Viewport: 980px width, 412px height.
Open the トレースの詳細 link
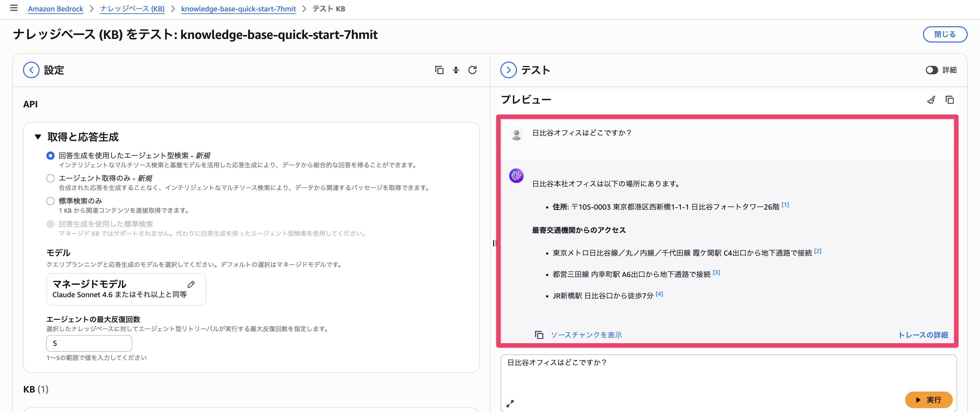tap(923, 335)
